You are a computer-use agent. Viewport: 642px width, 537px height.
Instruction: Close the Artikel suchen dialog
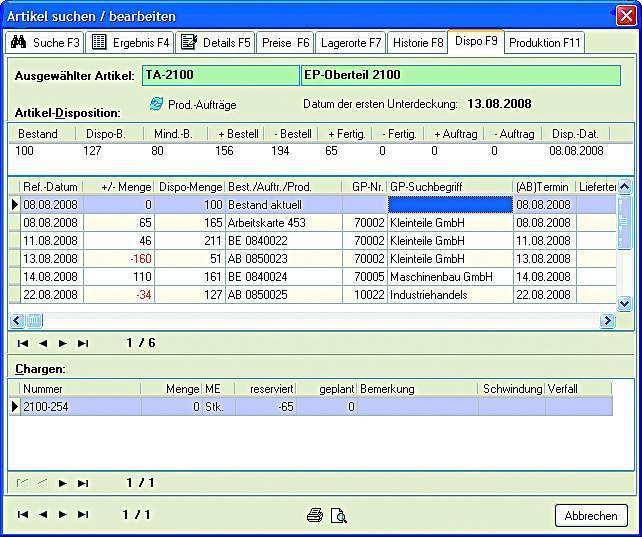[x=626, y=16]
